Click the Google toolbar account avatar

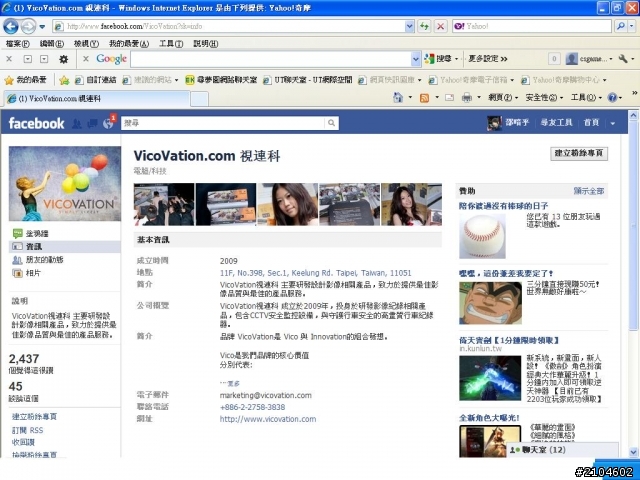click(571, 59)
